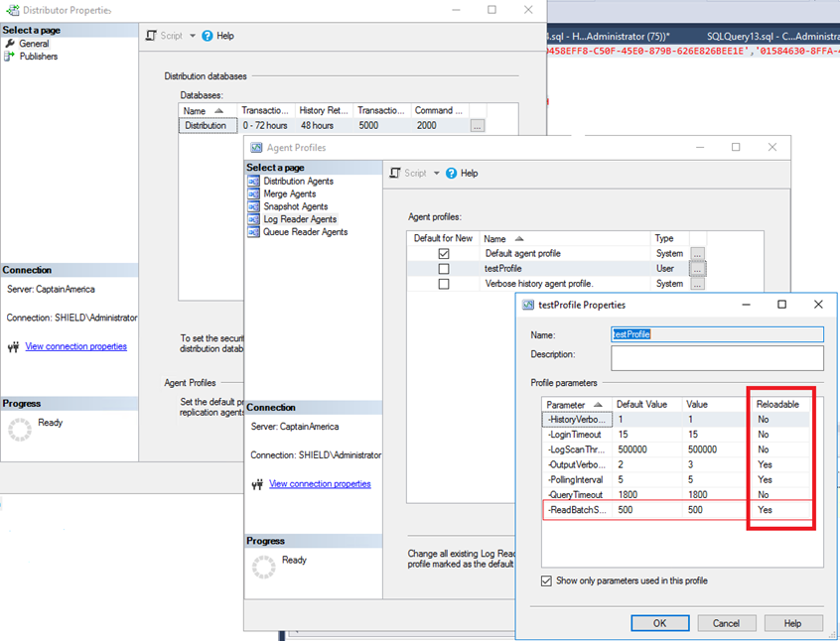Click Distributor Properties title bar icon
Viewport: 840px width, 641px height.
point(12,10)
